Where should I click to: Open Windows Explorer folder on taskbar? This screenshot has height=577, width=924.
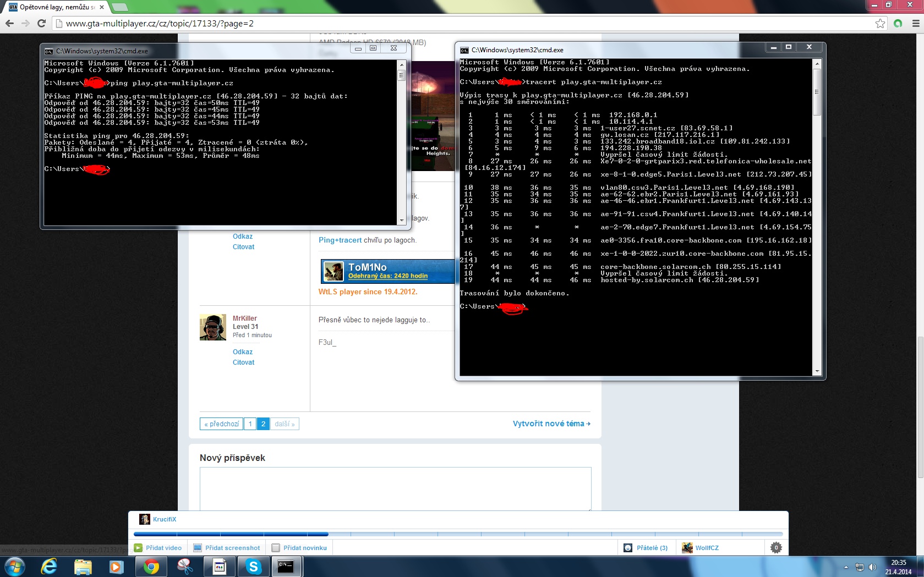click(83, 567)
